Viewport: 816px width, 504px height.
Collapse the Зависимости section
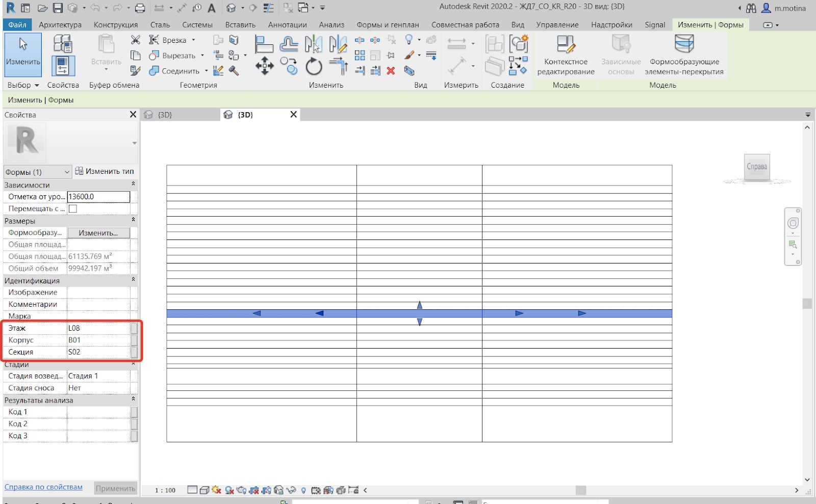coord(134,184)
